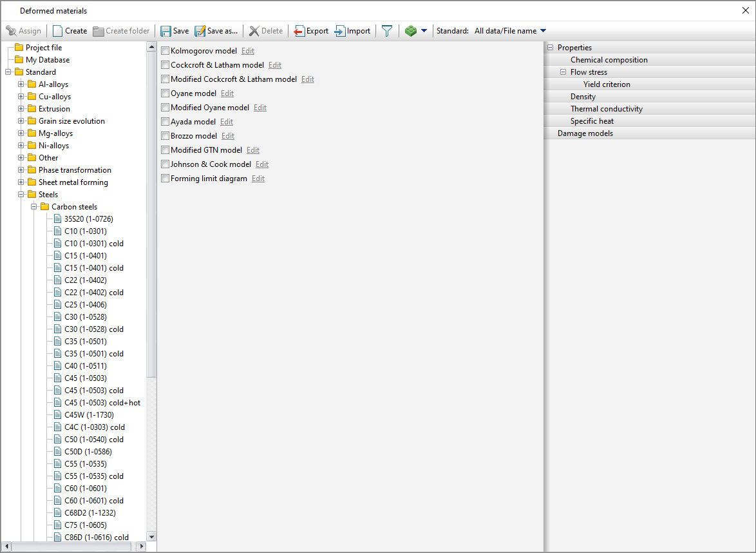Enable the Kolmogorov model checkbox
This screenshot has width=756, height=553.
tap(165, 51)
